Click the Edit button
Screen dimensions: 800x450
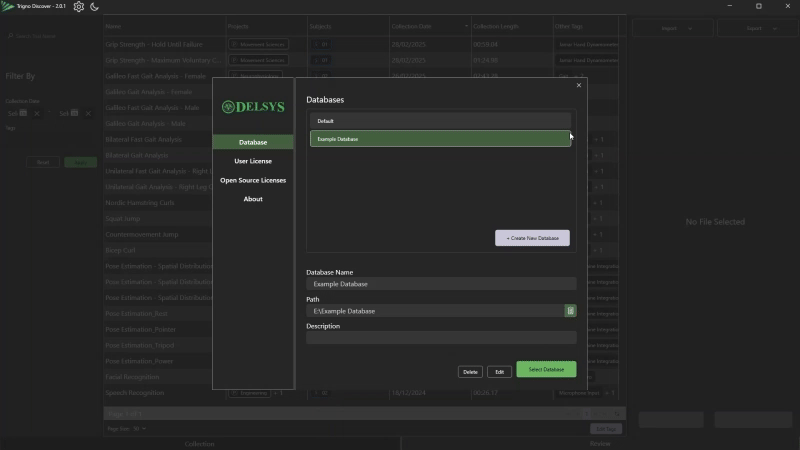pos(499,372)
